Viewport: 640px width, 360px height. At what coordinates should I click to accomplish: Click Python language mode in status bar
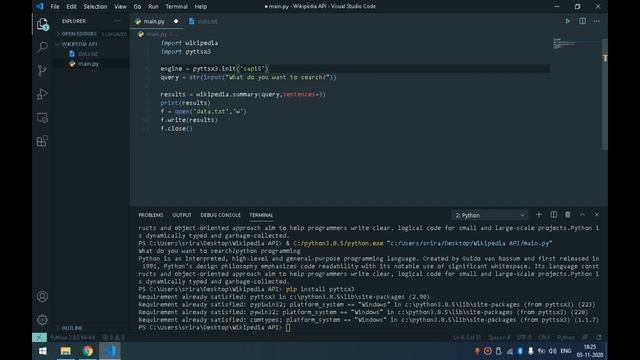tap(566, 338)
